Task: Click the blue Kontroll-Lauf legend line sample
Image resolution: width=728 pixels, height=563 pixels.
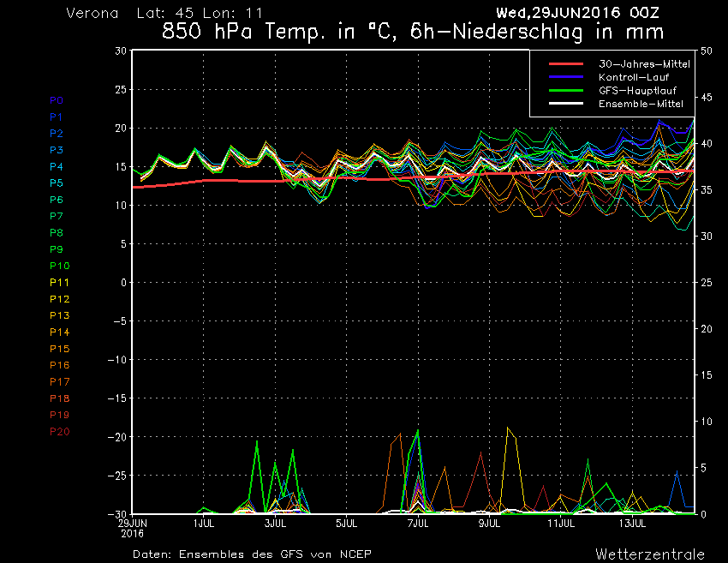Action: (566, 77)
